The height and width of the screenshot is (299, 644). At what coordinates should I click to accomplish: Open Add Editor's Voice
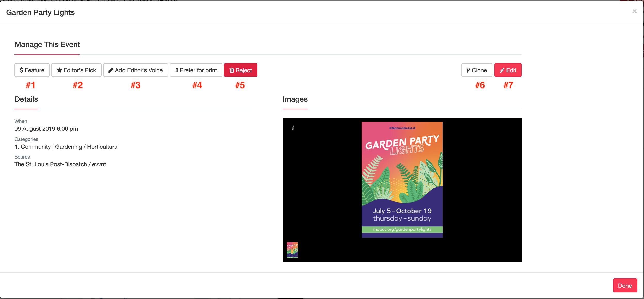[x=136, y=70]
